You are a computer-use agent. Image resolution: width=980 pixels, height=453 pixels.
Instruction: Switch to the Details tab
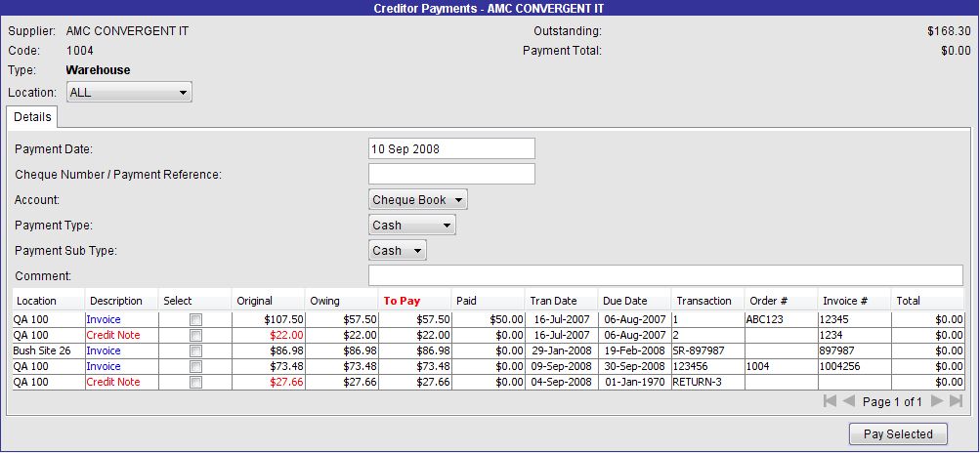pyautogui.click(x=32, y=117)
